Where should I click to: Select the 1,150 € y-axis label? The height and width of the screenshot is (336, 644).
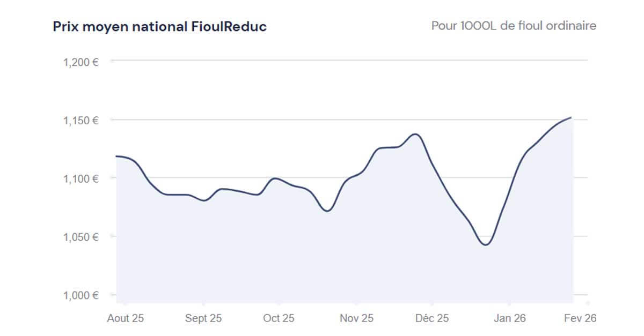coord(80,121)
